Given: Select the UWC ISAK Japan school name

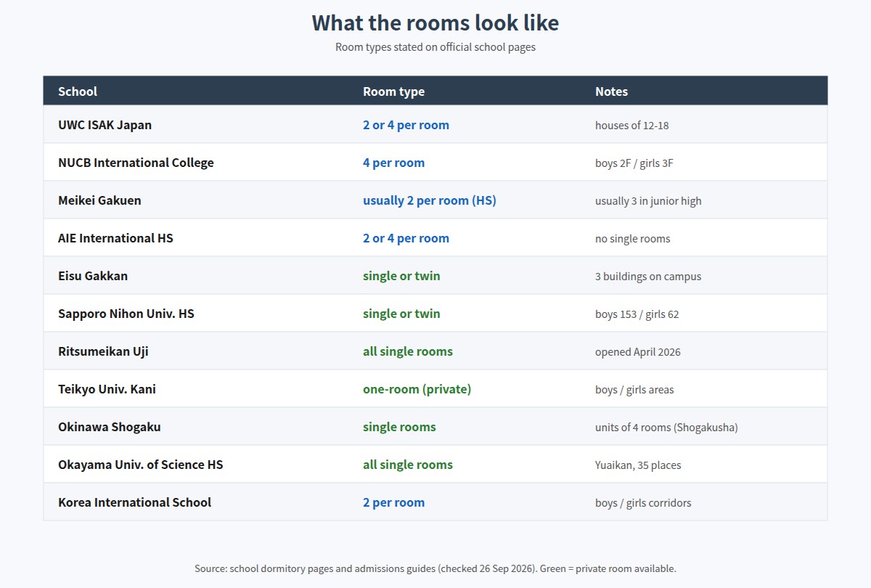Looking at the screenshot, I should [105, 125].
